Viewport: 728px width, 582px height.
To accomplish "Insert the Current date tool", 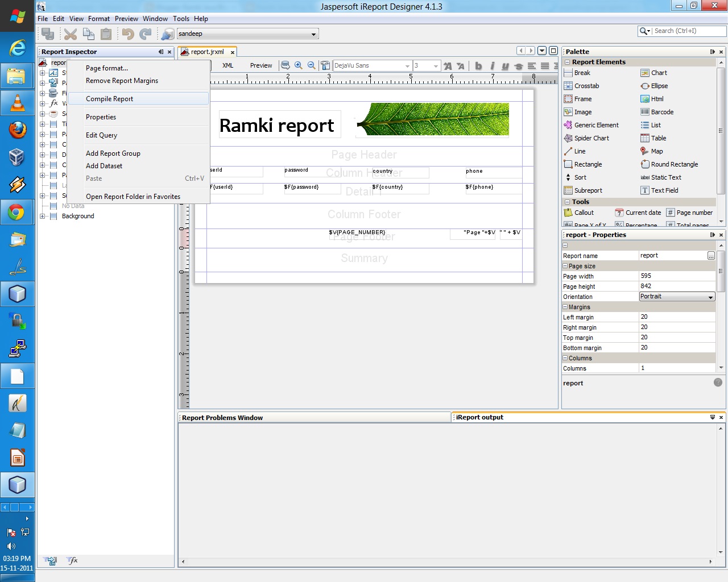I will (x=638, y=213).
